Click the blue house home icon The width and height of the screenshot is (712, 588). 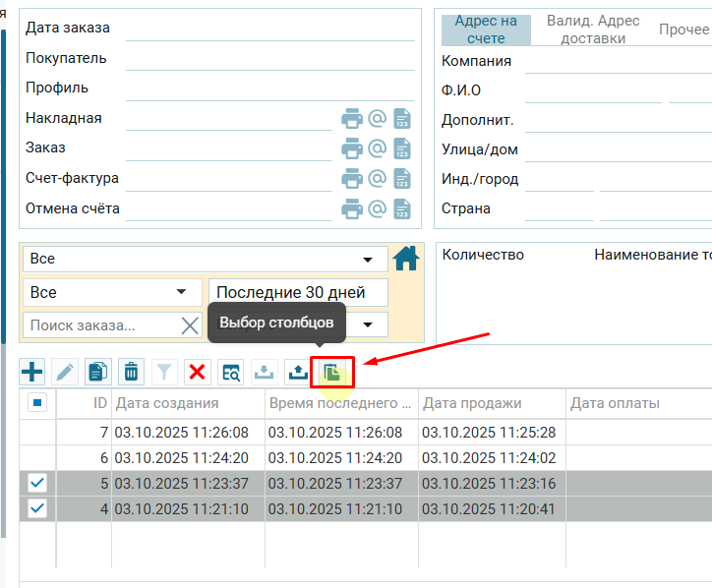point(406,259)
